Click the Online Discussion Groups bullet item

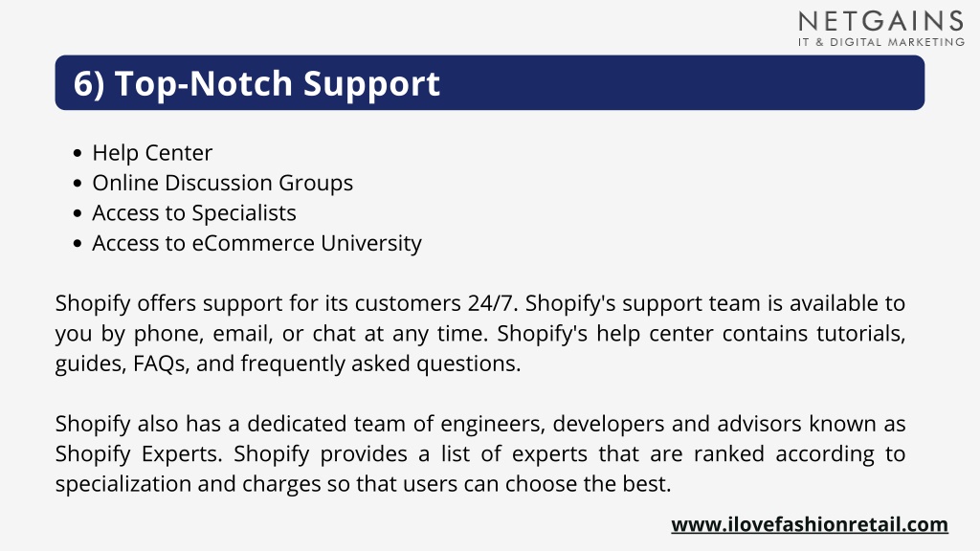point(222,183)
